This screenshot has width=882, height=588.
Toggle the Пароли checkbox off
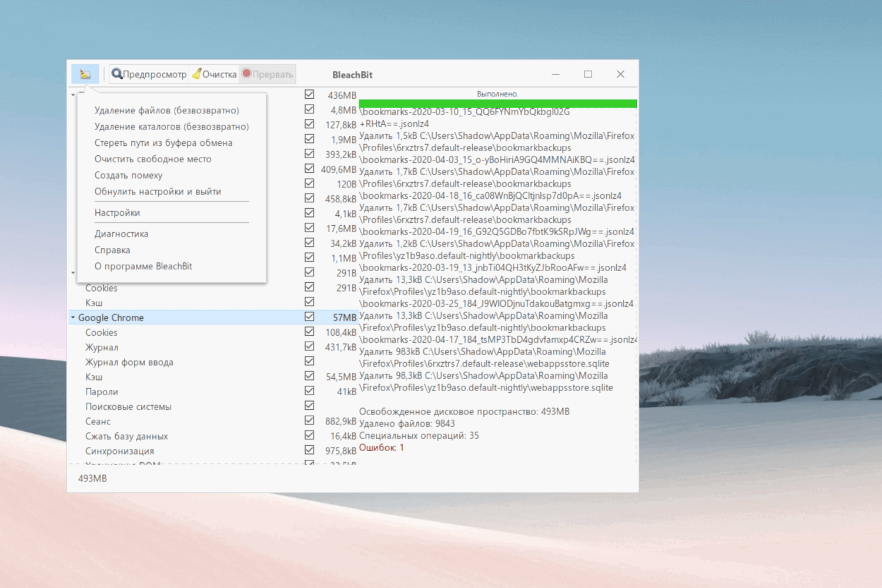[309, 390]
